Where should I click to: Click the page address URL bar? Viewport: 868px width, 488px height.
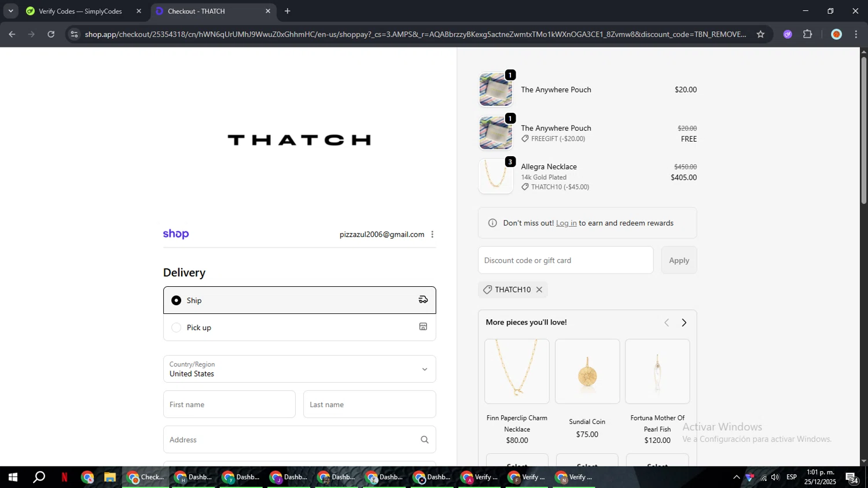point(415,34)
